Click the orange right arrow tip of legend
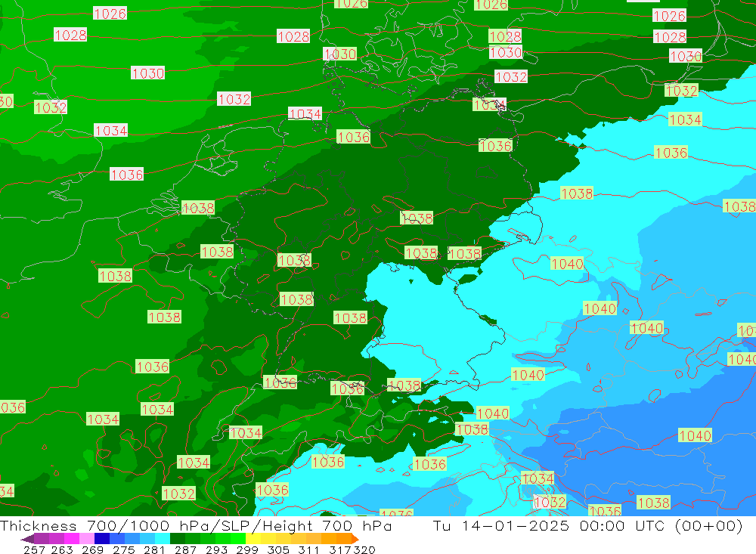756x554 pixels. [x=355, y=539]
